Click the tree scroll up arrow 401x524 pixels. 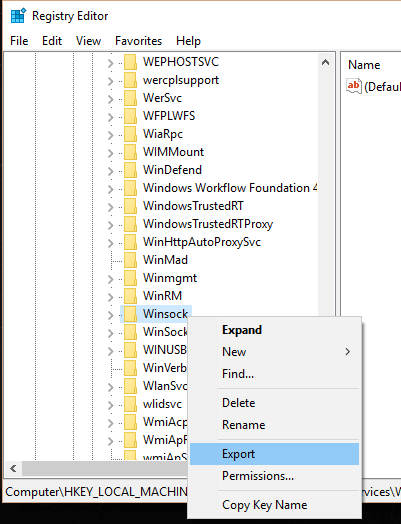(325, 62)
